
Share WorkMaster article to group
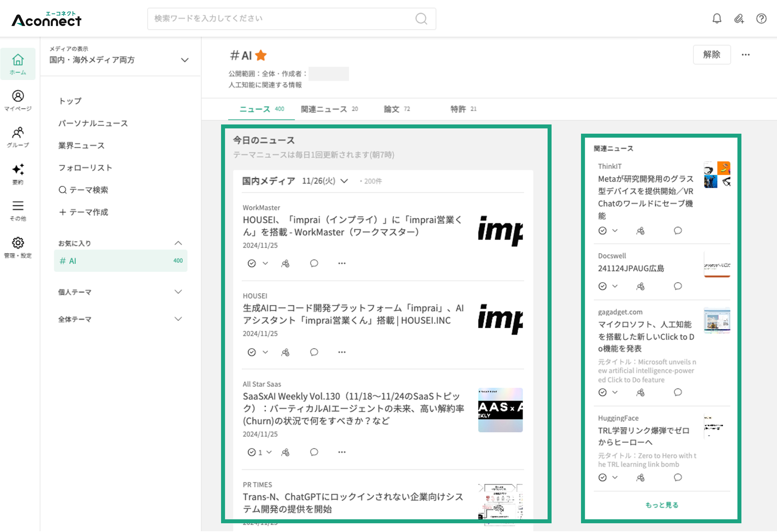click(285, 264)
